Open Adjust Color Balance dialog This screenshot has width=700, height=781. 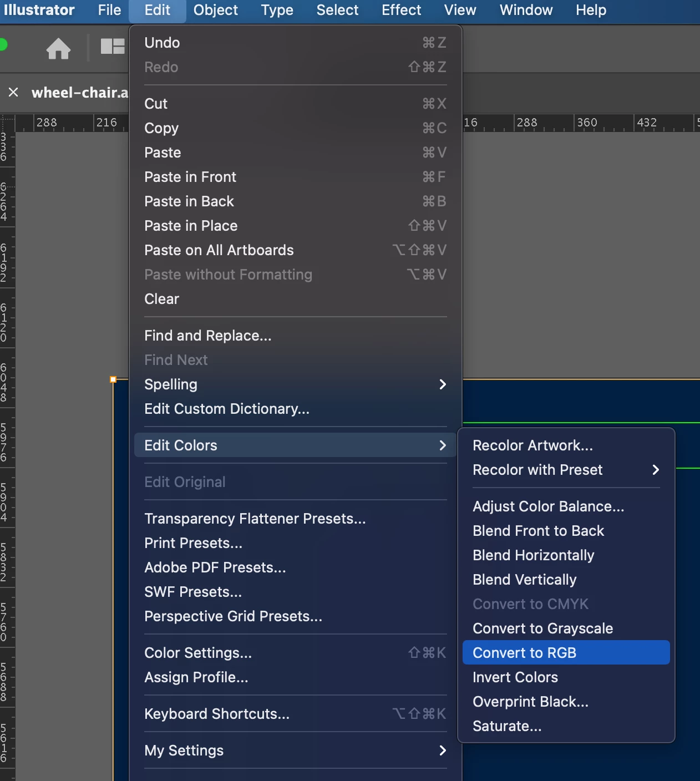[566, 506]
